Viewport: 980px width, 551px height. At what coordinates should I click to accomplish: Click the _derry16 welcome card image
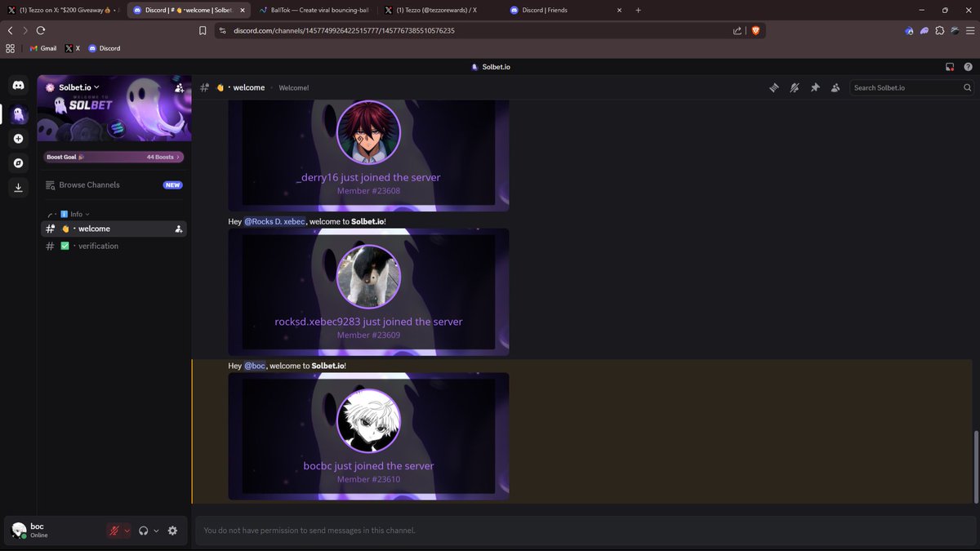tap(368, 155)
